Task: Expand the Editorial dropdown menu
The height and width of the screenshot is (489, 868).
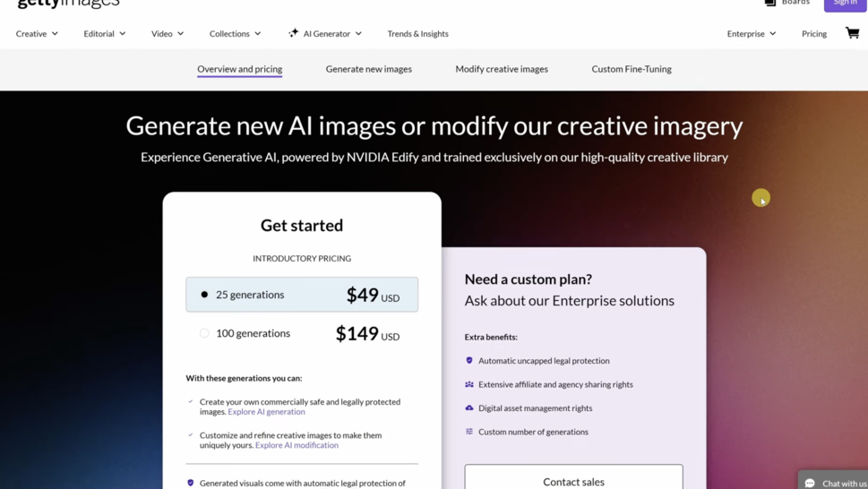Action: [105, 34]
